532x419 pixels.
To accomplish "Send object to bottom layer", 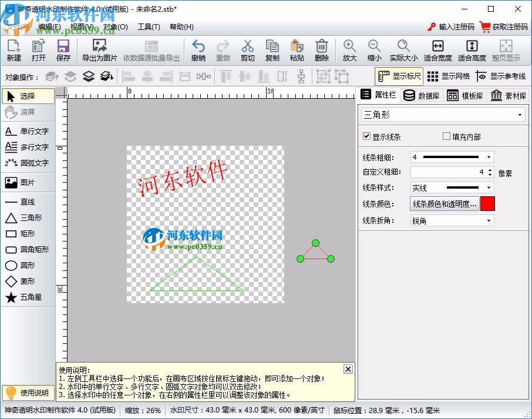I will pos(106,76).
